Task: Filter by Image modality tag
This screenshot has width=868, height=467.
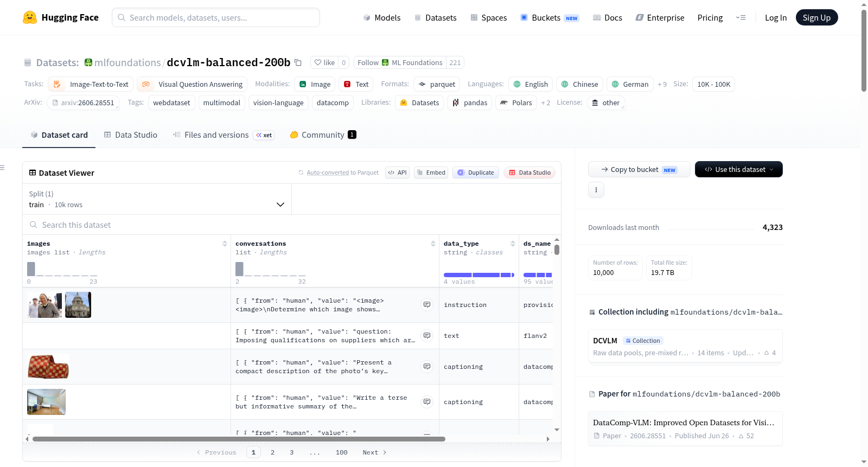Action: point(315,84)
